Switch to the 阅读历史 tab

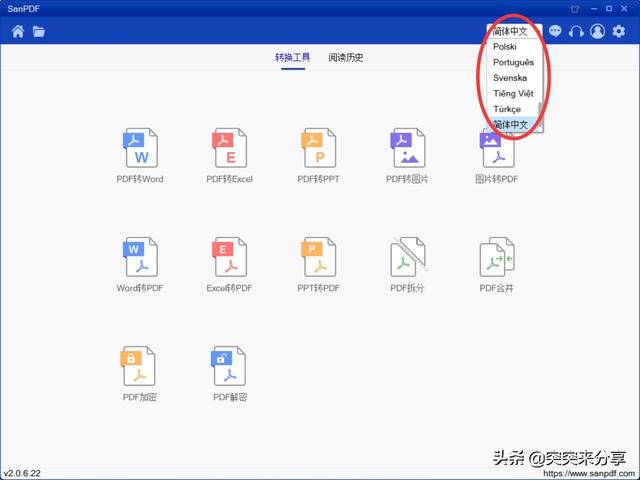click(346, 58)
